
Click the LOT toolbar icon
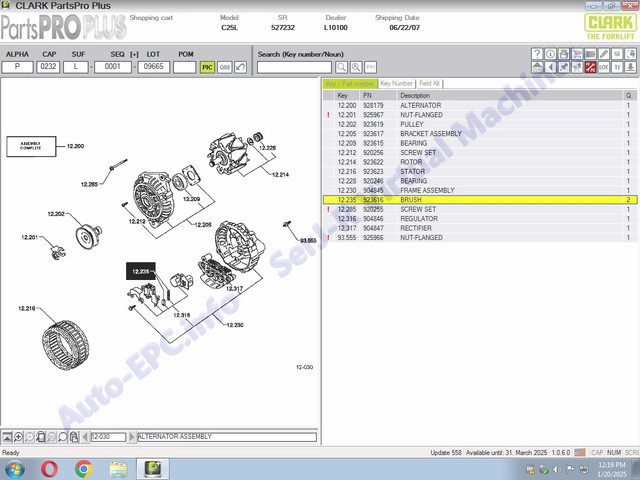(x=604, y=67)
